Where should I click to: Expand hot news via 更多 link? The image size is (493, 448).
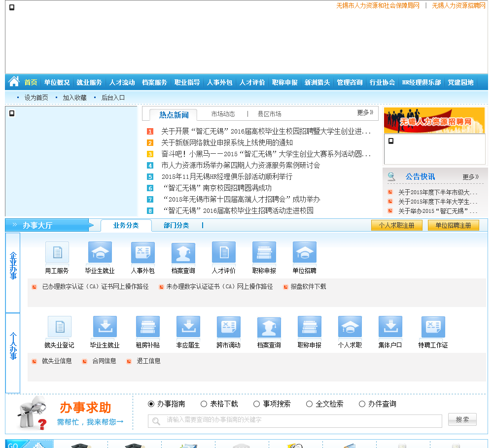tap(365, 113)
